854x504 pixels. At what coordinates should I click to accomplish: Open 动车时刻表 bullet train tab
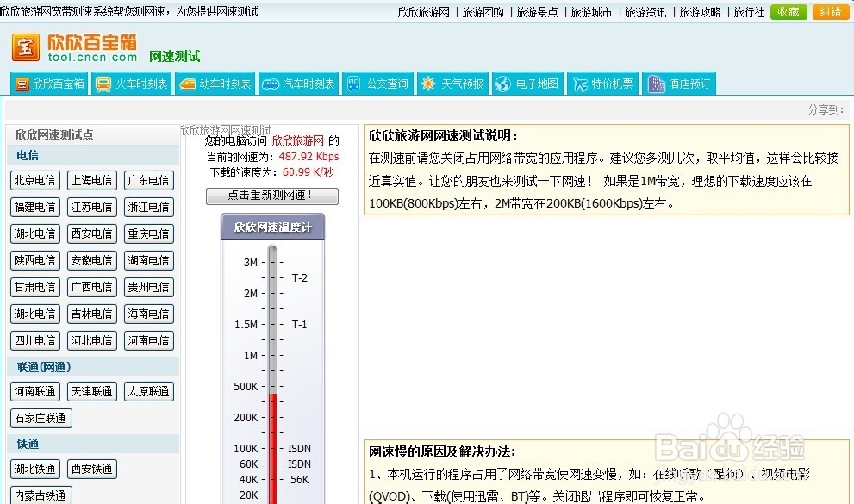[x=215, y=84]
